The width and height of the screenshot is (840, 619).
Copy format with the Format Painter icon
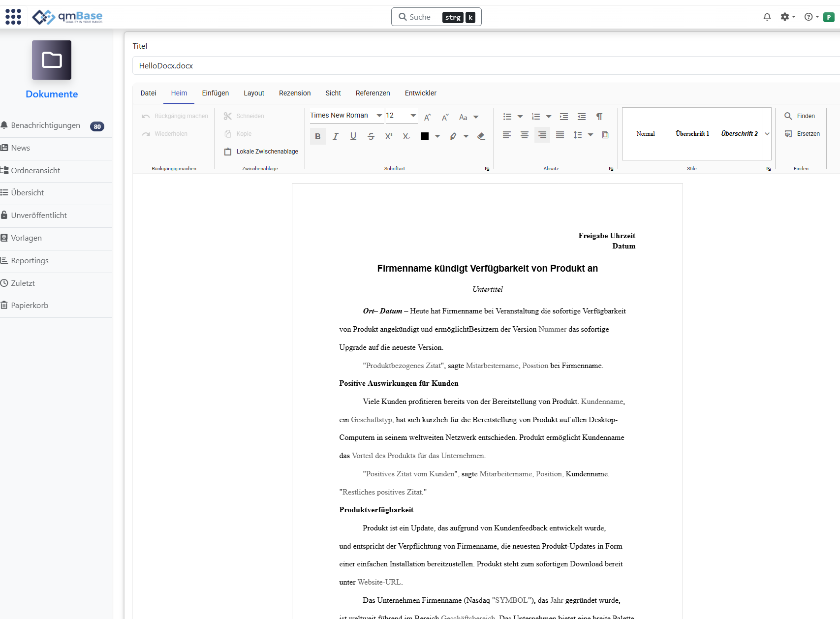point(605,135)
